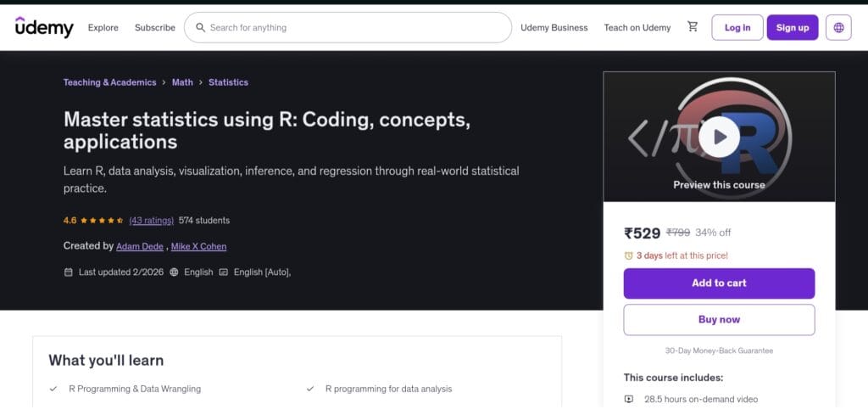Viewport: 868px width, 415px height.
Task: Click English [Auto] captions text
Action: click(263, 272)
